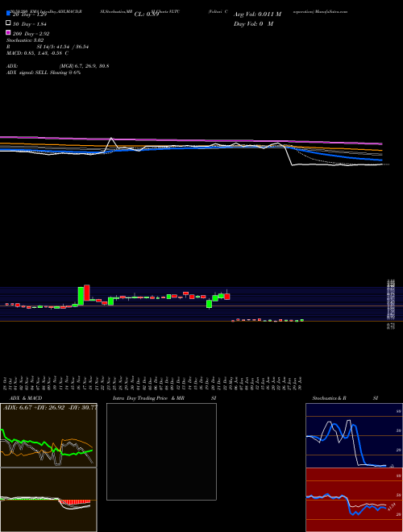Select the '50 Day - 1.84' label
Screen dimensions: 403x532
pyautogui.click(x=30, y=24)
